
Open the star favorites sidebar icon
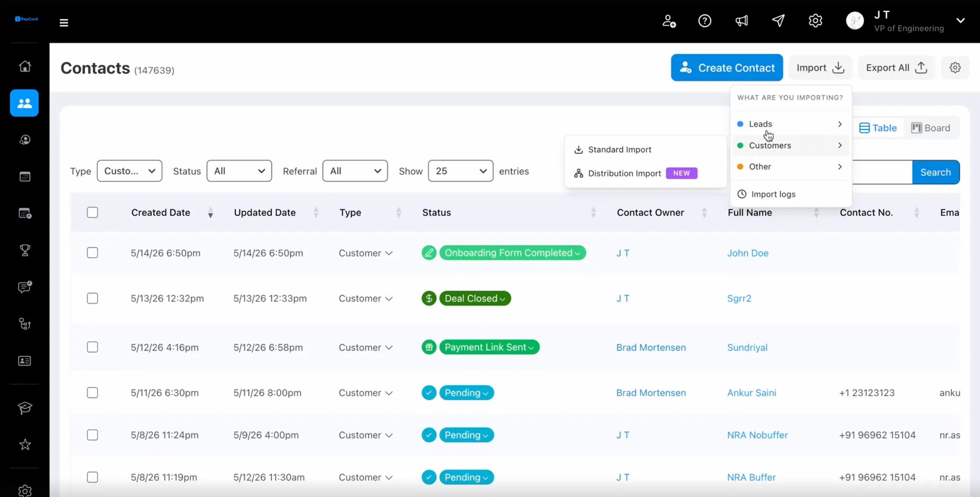coord(25,444)
